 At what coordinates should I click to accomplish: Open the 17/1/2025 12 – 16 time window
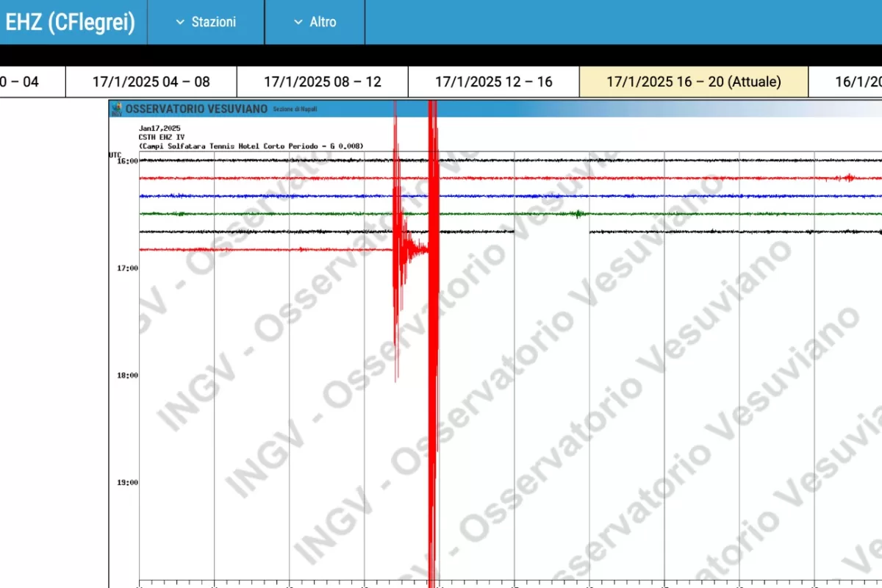[494, 82]
